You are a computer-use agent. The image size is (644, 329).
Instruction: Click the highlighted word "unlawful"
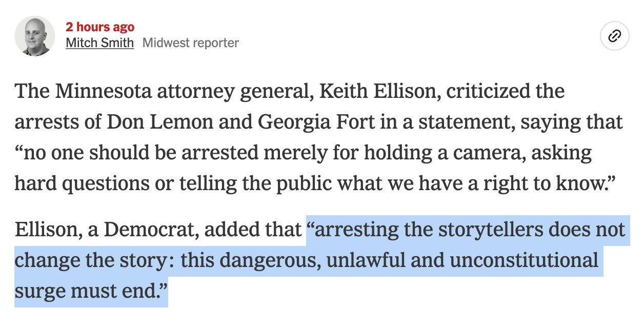[x=360, y=260]
